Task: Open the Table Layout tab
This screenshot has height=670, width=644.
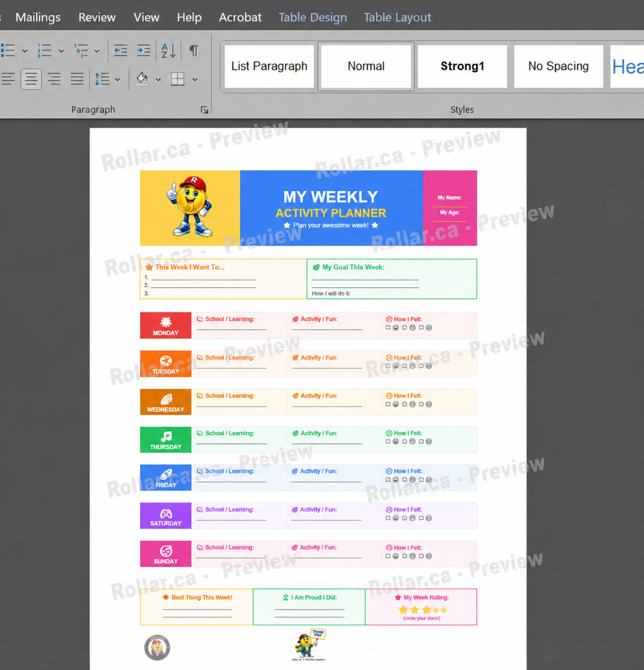Action: click(397, 17)
